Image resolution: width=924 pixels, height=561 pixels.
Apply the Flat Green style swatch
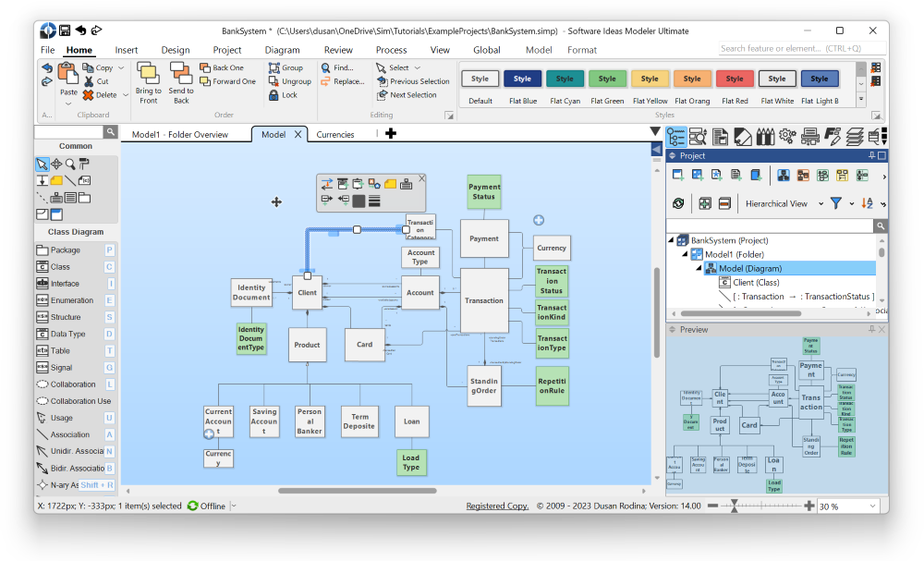[x=607, y=79]
